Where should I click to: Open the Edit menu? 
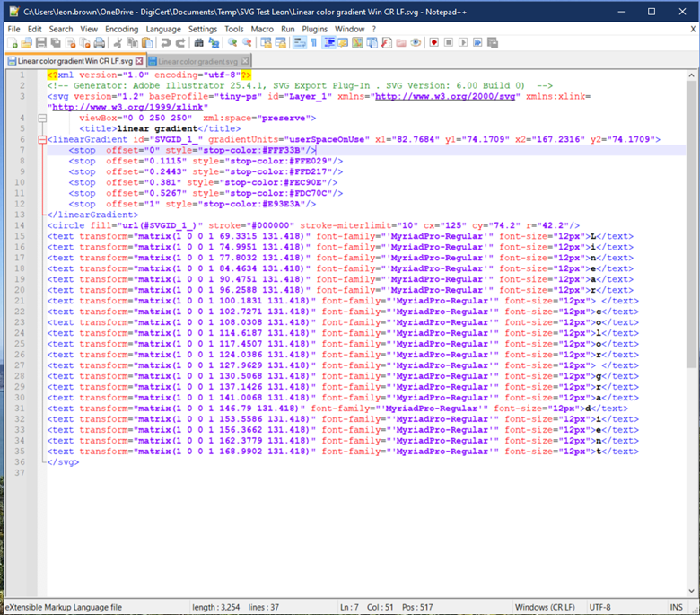pyautogui.click(x=34, y=29)
